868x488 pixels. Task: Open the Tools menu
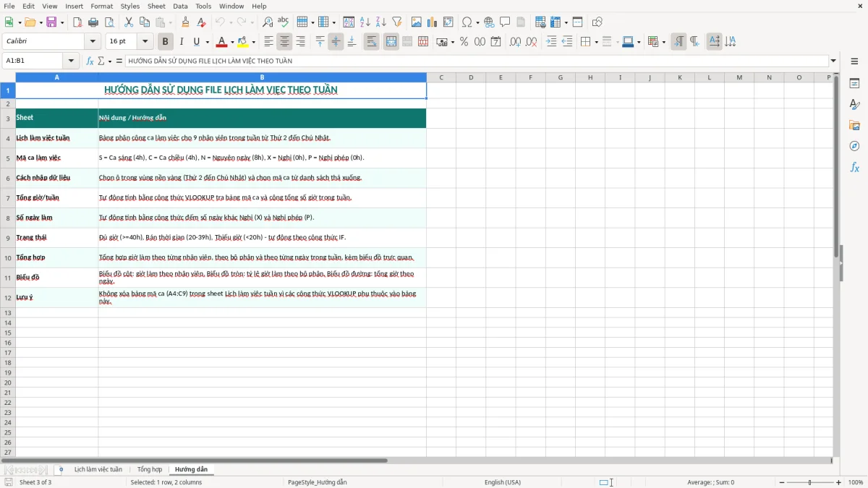[x=203, y=6]
